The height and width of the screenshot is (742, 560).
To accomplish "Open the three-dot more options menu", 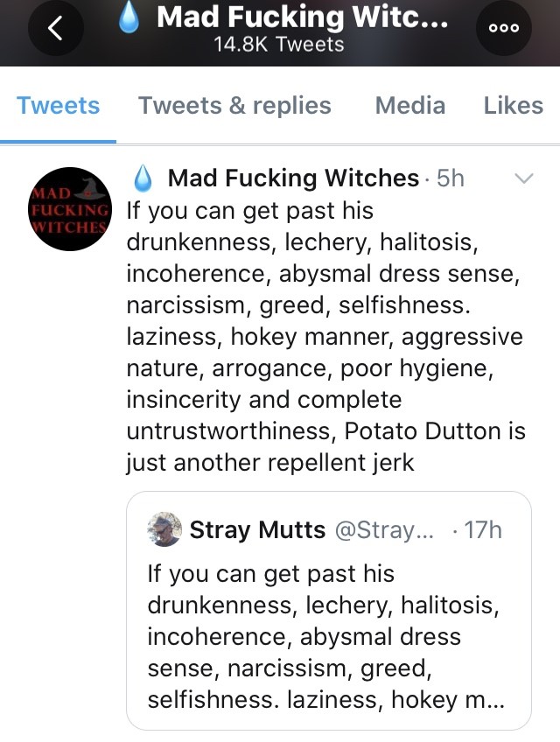I will tap(504, 28).
